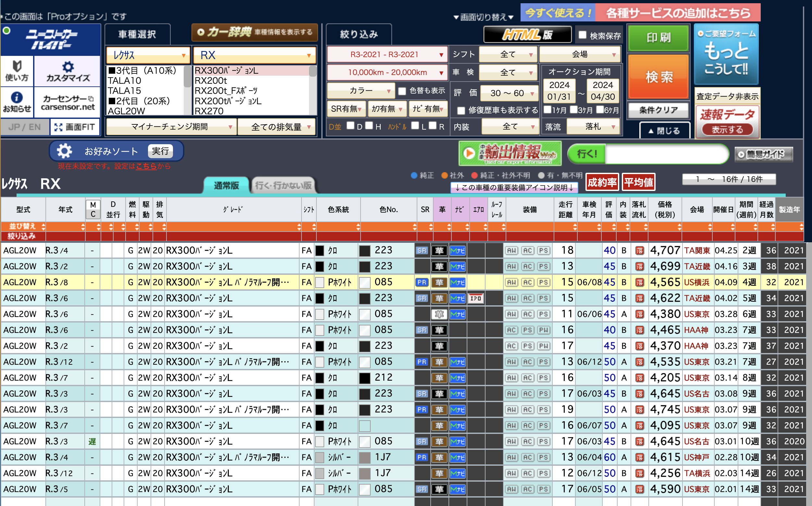Click sort arrows under 走行距離 column
The image size is (812, 506).
coord(574,227)
